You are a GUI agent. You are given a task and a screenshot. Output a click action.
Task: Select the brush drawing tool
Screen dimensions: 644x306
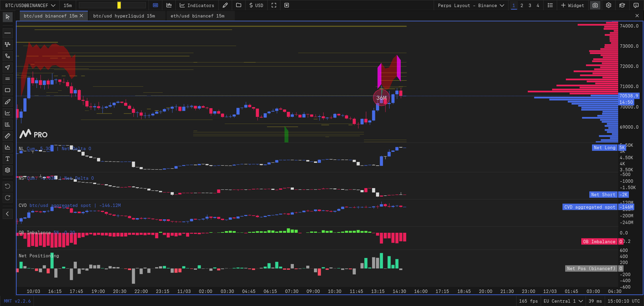[x=8, y=101]
